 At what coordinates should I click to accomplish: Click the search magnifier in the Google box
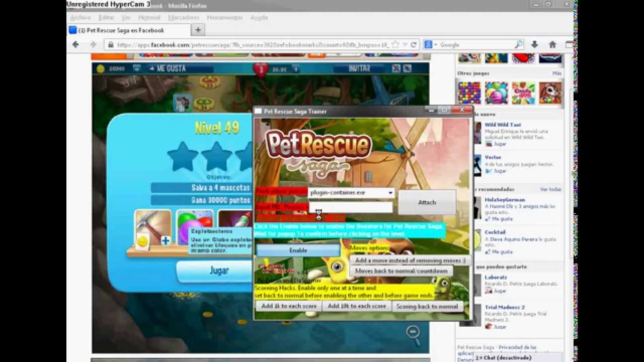pos(518,44)
